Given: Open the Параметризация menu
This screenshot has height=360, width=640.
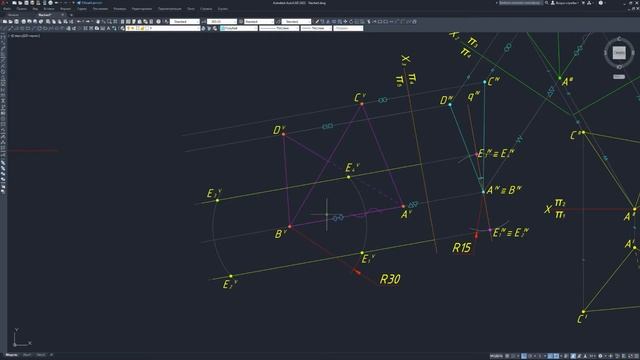Looking at the screenshot, I should tap(170, 9).
